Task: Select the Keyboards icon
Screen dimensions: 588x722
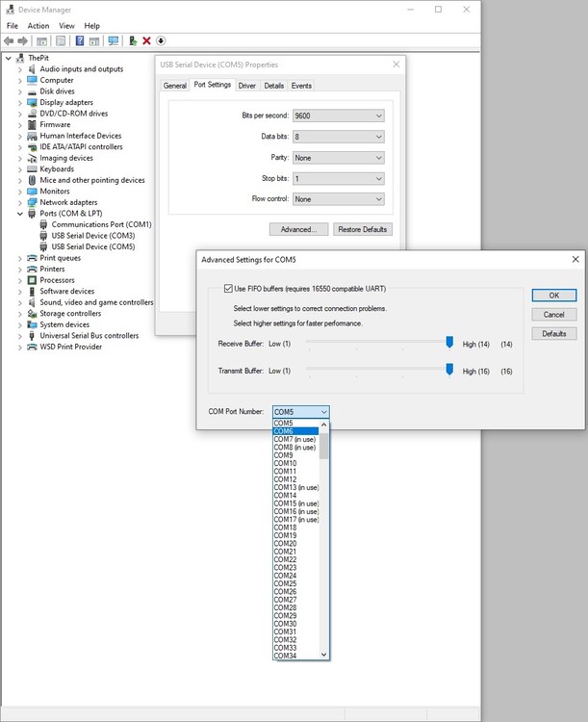Action: pyautogui.click(x=32, y=169)
